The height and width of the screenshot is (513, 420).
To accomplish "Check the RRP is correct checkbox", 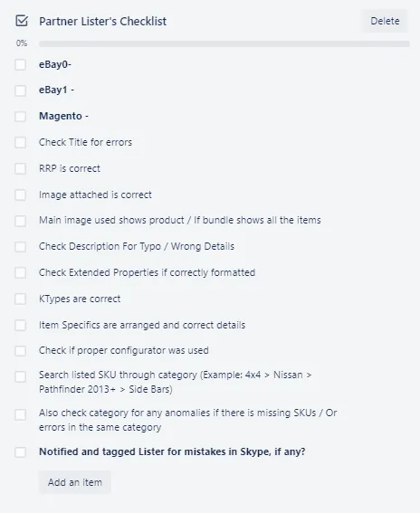I will click(x=20, y=168).
